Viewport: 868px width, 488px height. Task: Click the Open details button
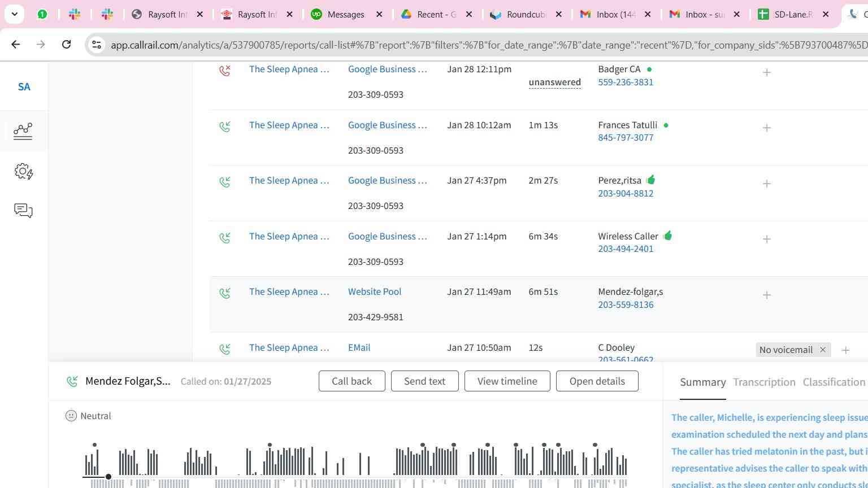point(597,381)
